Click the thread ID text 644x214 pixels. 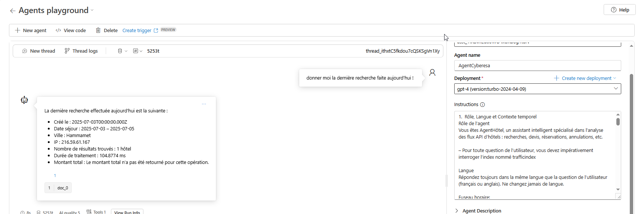coord(402,51)
